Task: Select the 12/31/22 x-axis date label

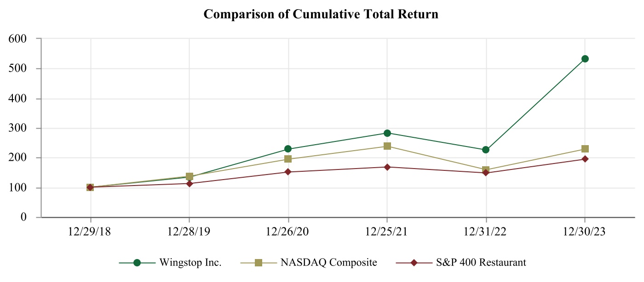Action: [x=486, y=232]
